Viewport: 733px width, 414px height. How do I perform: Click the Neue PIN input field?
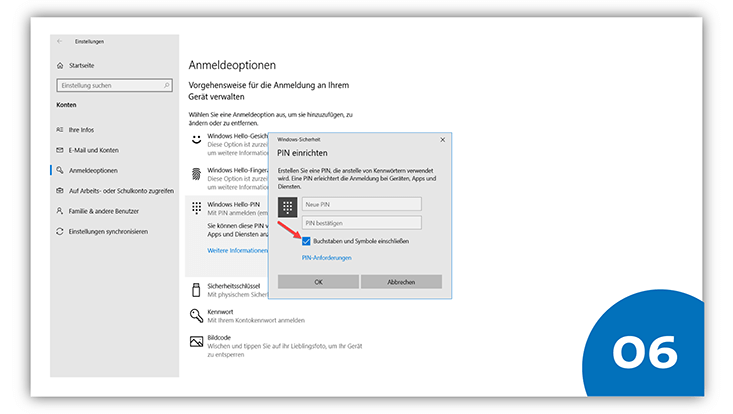[x=362, y=203]
